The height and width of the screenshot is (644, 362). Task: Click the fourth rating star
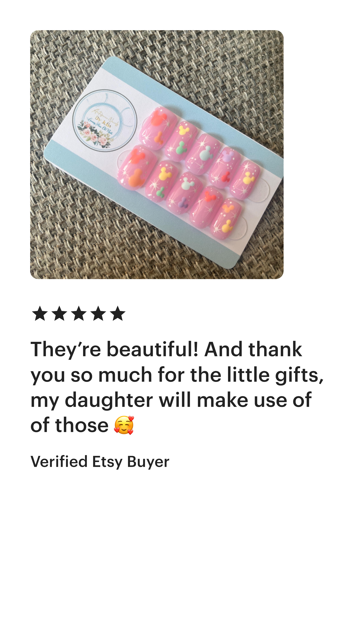[x=98, y=313]
